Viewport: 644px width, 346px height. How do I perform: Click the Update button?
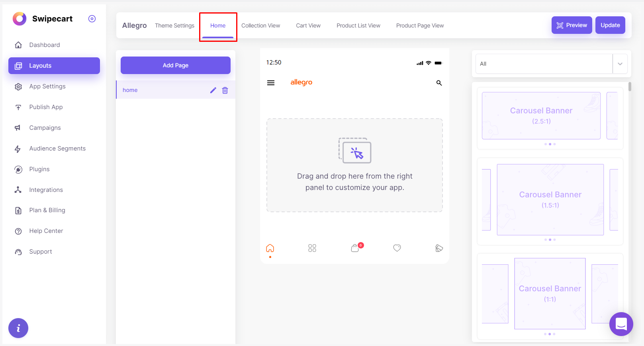tap(610, 25)
